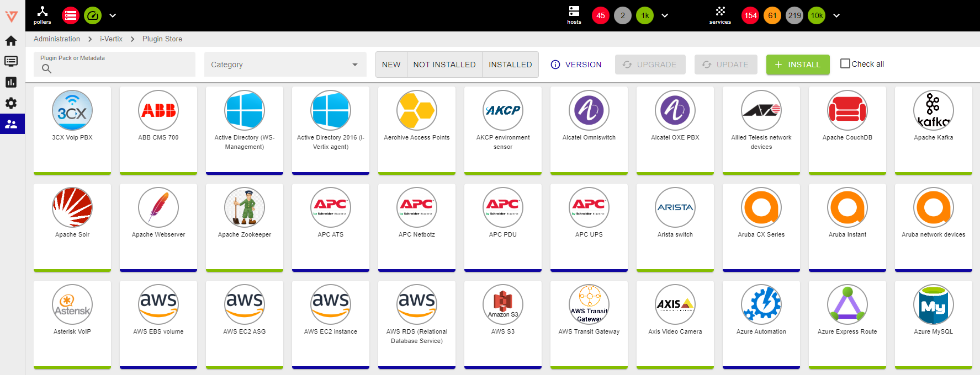This screenshot has width=980, height=375.
Task: Select Azure MySQL plugin
Action: [934, 325]
